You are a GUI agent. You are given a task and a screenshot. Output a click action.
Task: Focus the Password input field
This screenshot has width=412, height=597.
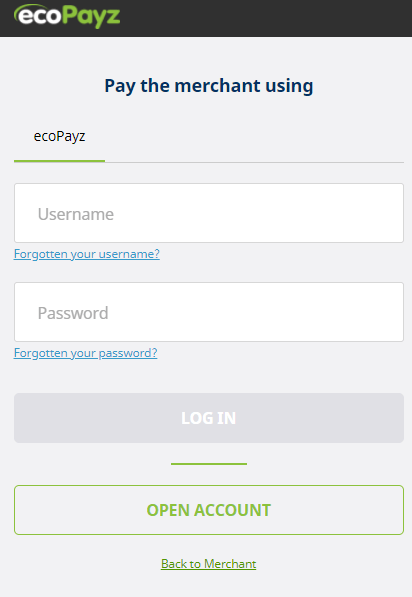[209, 312]
